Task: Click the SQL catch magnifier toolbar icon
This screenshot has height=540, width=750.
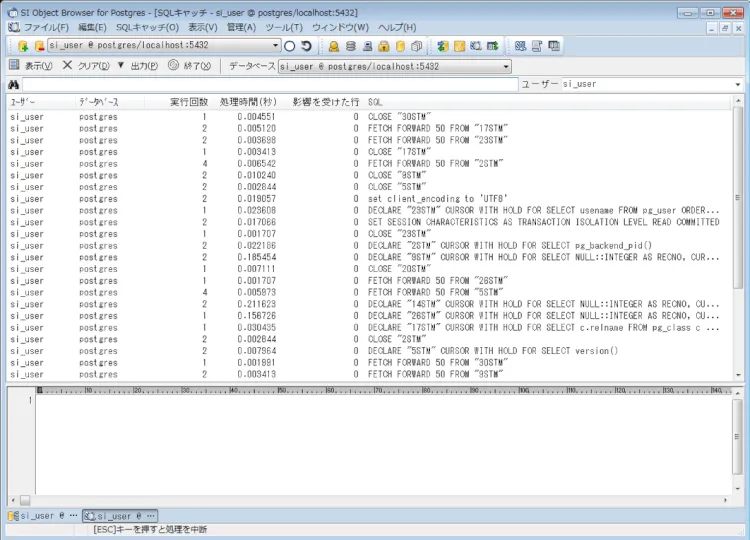Action: (475, 46)
